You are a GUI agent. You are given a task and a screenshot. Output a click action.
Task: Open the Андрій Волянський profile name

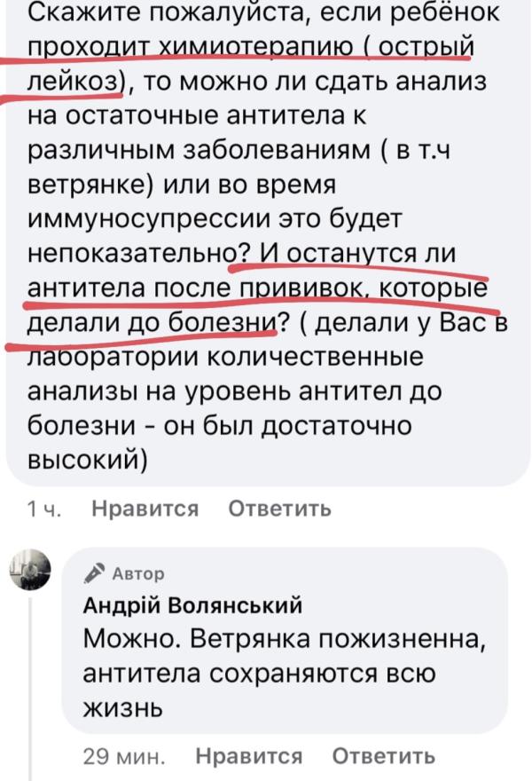[x=192, y=605]
